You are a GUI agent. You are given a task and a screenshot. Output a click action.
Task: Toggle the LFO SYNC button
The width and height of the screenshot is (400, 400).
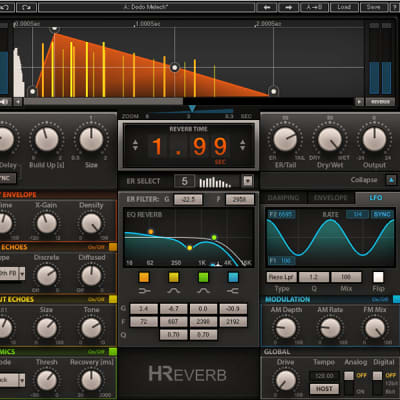click(382, 214)
